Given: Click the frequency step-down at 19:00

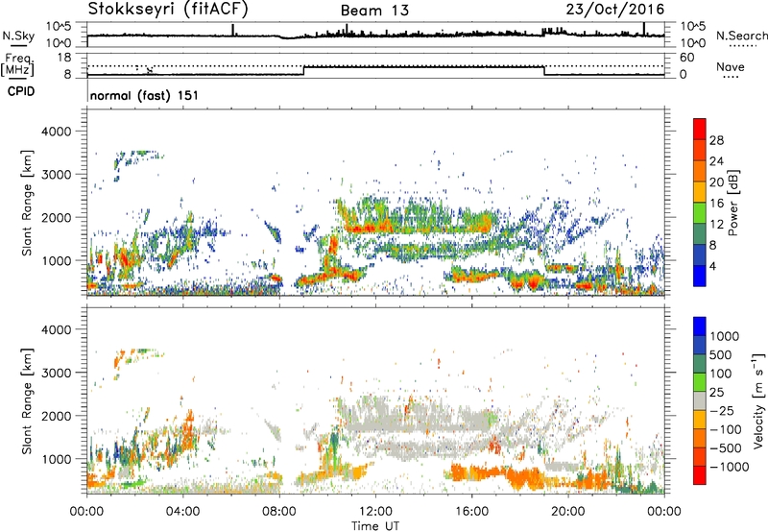Looking at the screenshot, I should (x=543, y=70).
